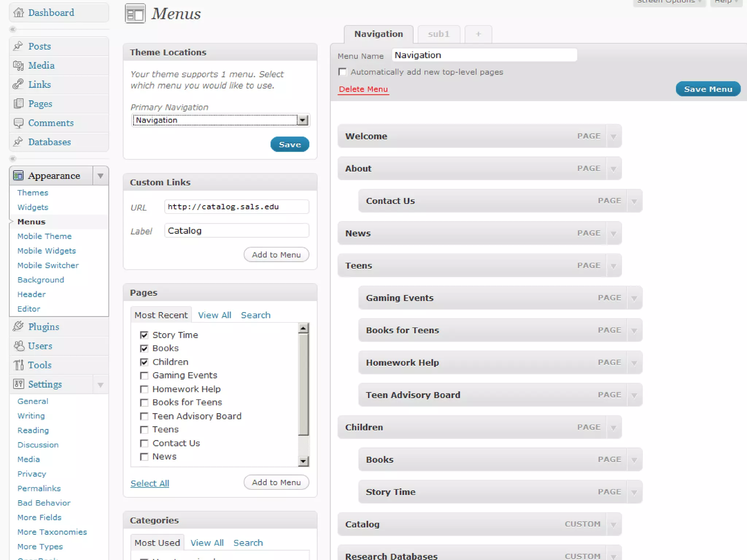Click the Delete Menu link
This screenshot has height=560, width=747.
click(363, 89)
